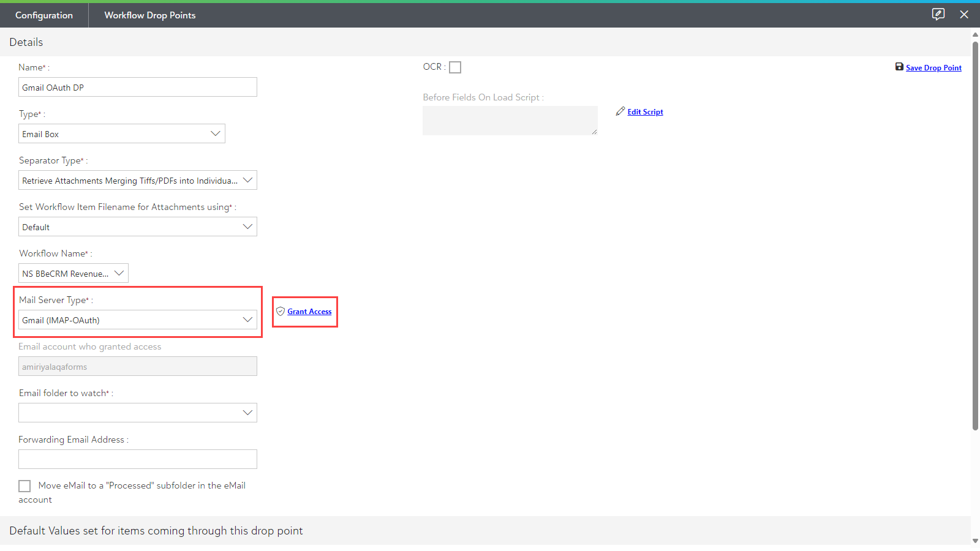Open the Mail Server Type dropdown
Viewport: 980px width, 551px height.
[138, 320]
